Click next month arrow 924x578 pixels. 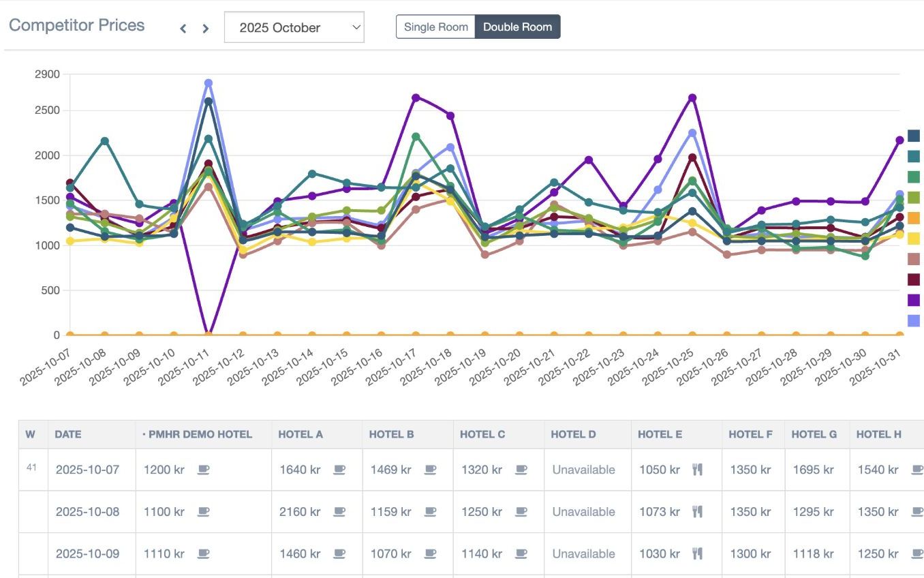[x=205, y=29]
